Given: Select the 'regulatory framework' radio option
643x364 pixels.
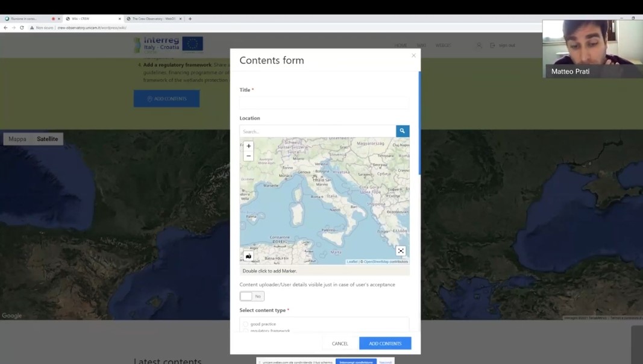Looking at the screenshot, I should pyautogui.click(x=245, y=331).
